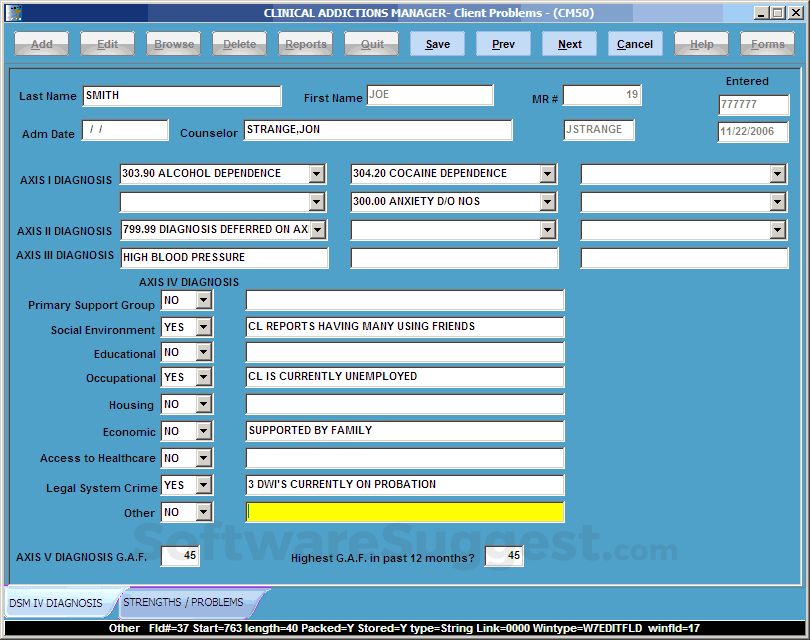This screenshot has height=640, width=810.
Task: Open Help for this form
Action: click(x=701, y=43)
